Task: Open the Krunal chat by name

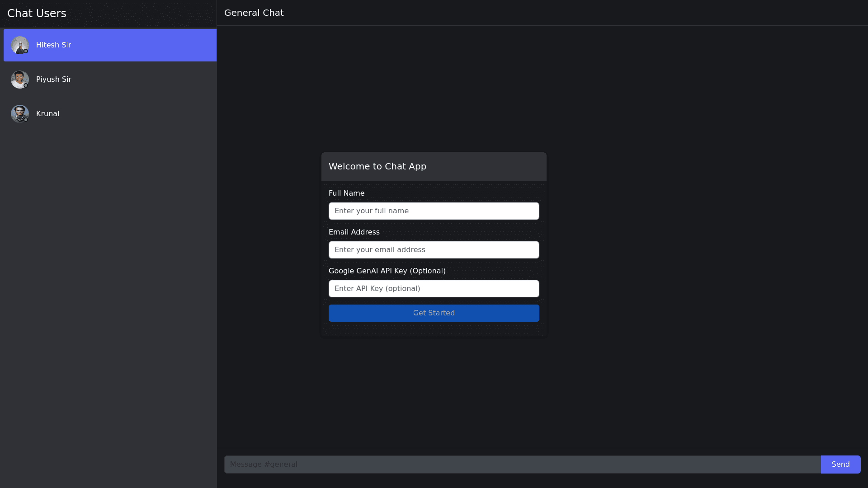Action: point(48,114)
